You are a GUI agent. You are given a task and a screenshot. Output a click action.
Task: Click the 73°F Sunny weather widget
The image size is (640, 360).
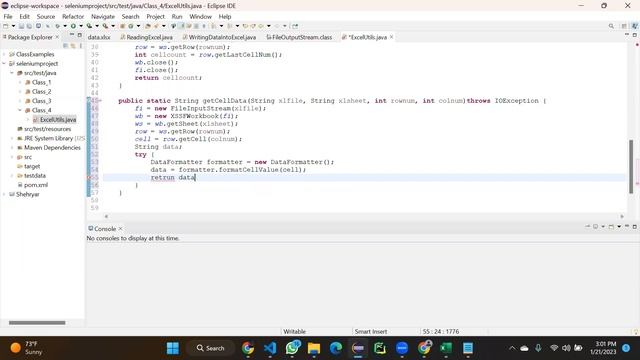point(27,348)
